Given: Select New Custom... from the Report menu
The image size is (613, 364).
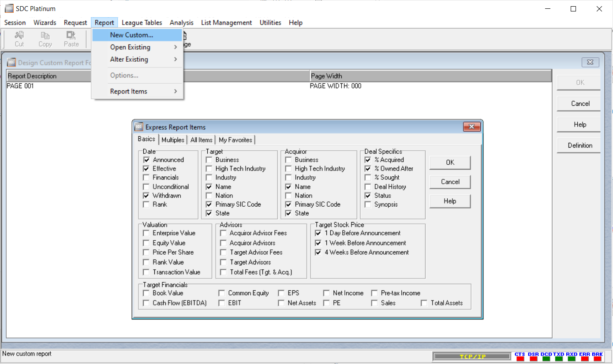Looking at the screenshot, I should click(x=131, y=35).
